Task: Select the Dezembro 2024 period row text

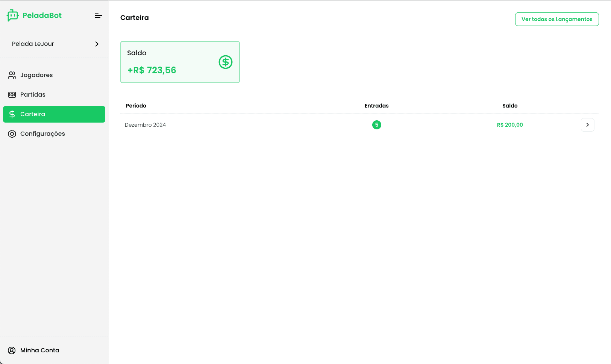Action: tap(145, 125)
